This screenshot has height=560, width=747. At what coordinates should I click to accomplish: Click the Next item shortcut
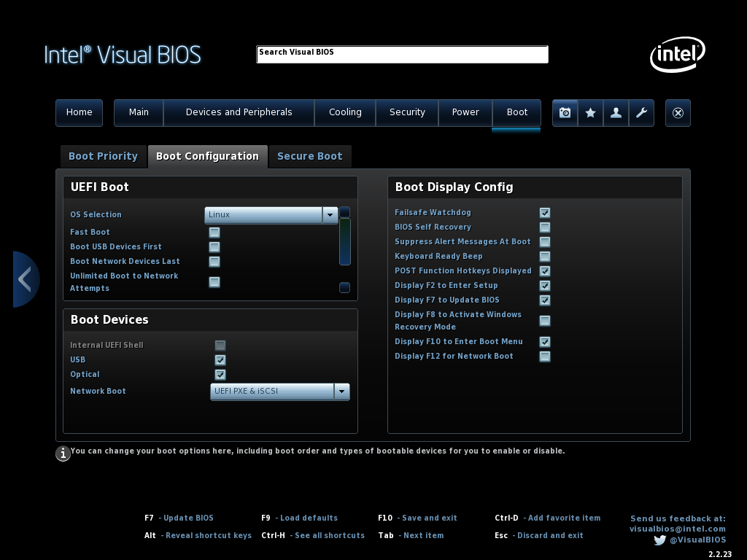coord(411,536)
